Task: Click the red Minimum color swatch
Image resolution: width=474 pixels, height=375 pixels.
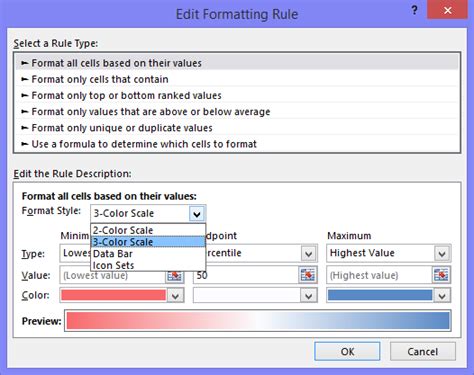Action: (113, 295)
